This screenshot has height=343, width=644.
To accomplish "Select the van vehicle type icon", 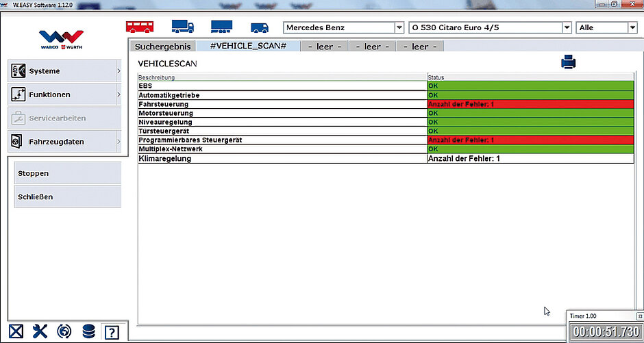I will [260, 28].
